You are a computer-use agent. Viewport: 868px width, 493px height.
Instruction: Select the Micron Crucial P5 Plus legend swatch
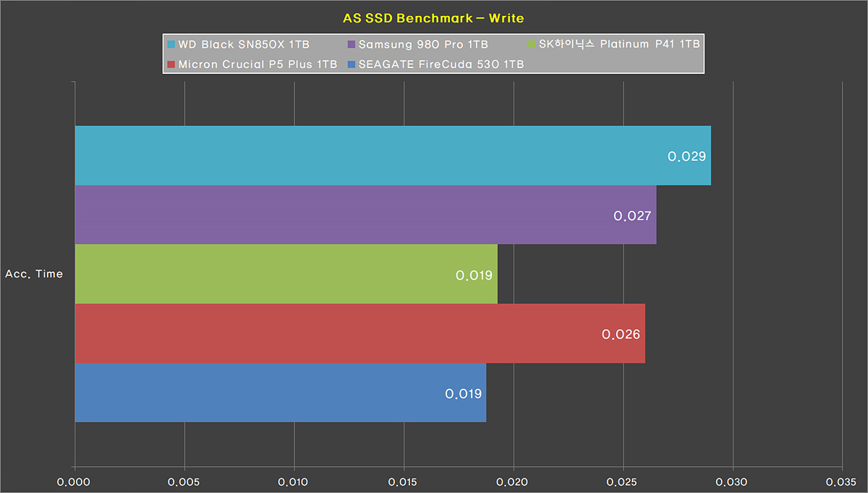point(171,64)
